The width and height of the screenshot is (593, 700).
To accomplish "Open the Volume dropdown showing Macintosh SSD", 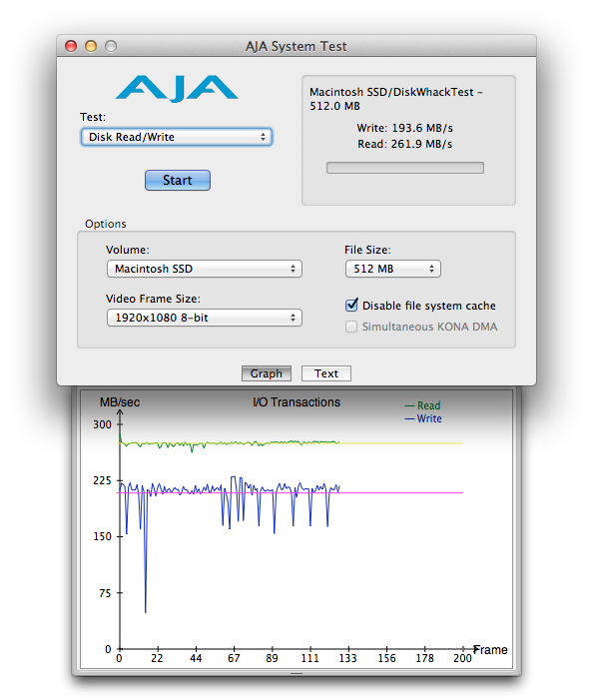I will 204,269.
